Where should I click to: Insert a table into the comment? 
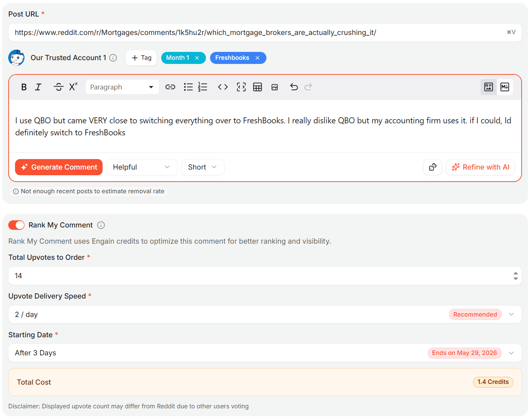click(257, 87)
